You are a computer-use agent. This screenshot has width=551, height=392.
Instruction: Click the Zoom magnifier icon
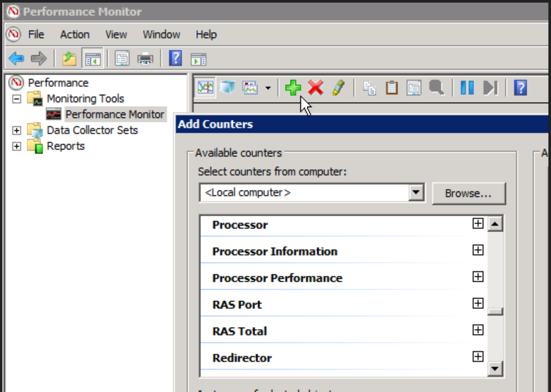point(436,88)
